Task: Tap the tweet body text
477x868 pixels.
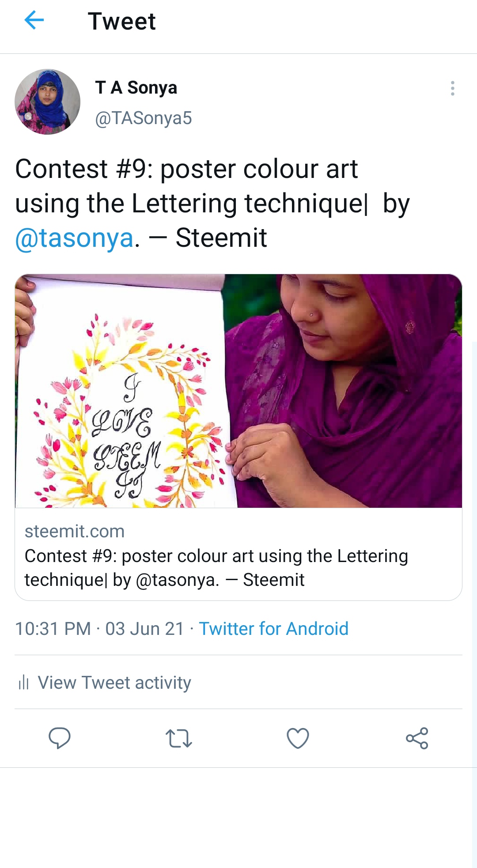Action: click(212, 204)
